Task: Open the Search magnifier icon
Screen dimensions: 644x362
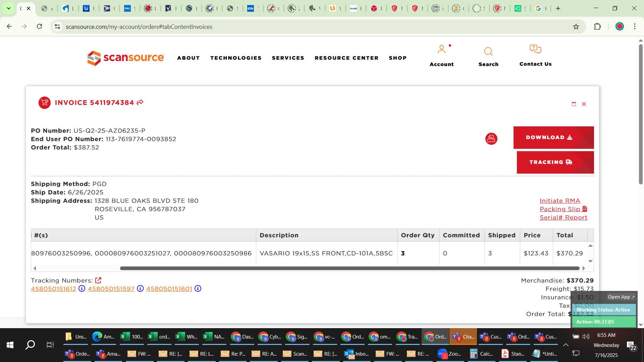Action: point(488,51)
